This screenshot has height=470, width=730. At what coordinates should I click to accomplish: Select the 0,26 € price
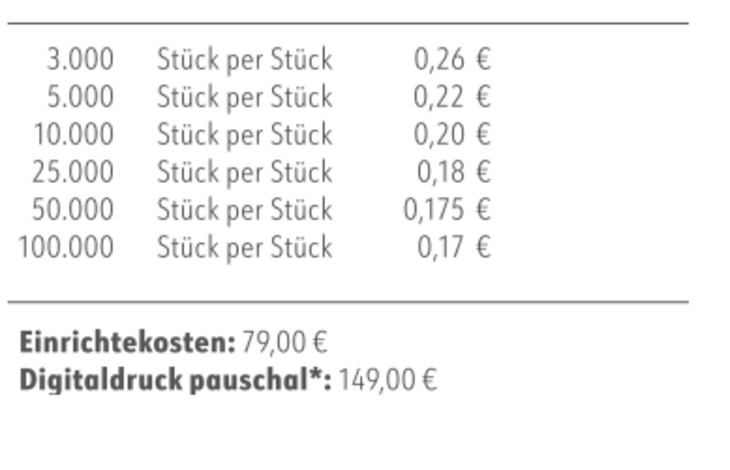point(452,60)
